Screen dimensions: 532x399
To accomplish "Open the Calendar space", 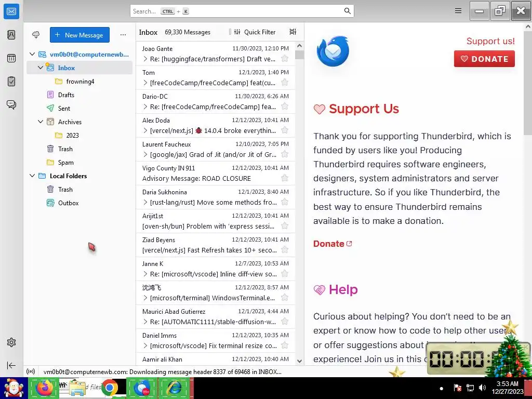I will [11, 58].
